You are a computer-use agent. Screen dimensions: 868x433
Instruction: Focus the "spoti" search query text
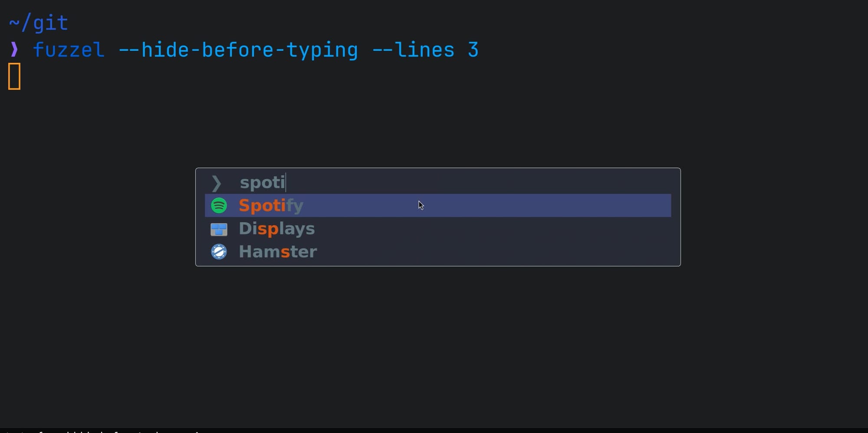click(262, 183)
